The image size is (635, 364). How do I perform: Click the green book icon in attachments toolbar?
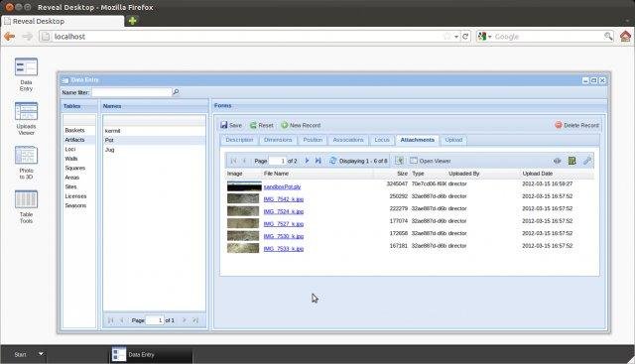tap(571, 161)
